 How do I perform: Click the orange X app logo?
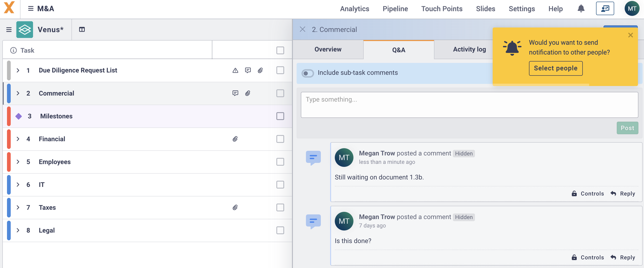[9, 7]
